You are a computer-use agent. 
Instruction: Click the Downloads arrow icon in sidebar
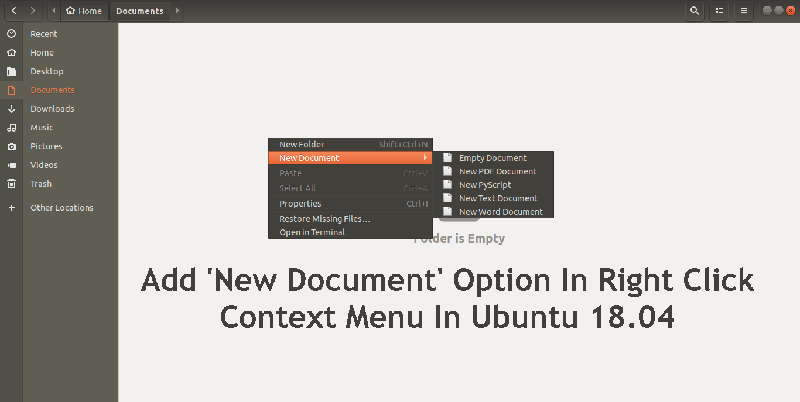[11, 109]
